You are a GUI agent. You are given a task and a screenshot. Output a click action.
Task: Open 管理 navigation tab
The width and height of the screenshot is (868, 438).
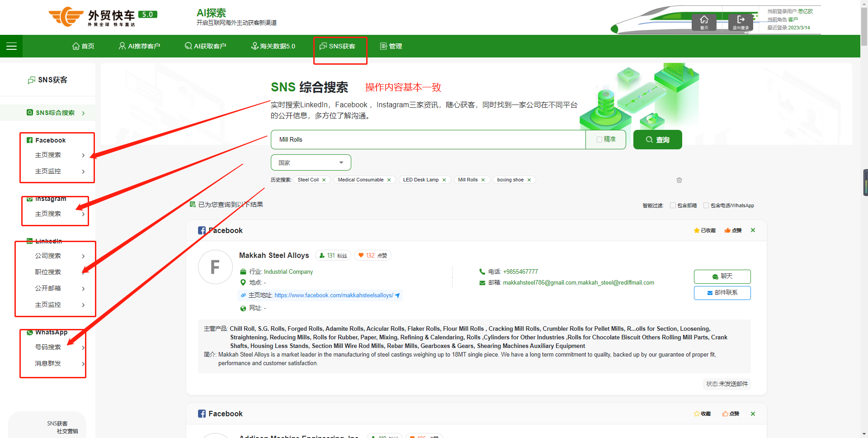[391, 46]
